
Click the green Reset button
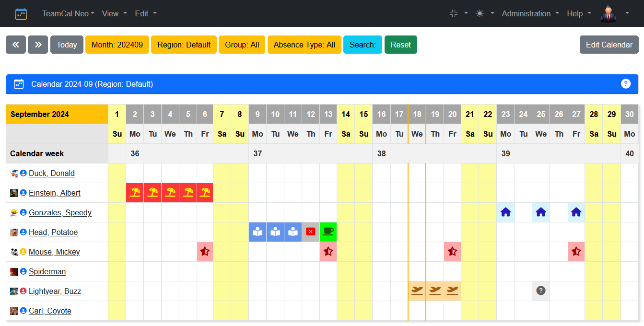[400, 45]
